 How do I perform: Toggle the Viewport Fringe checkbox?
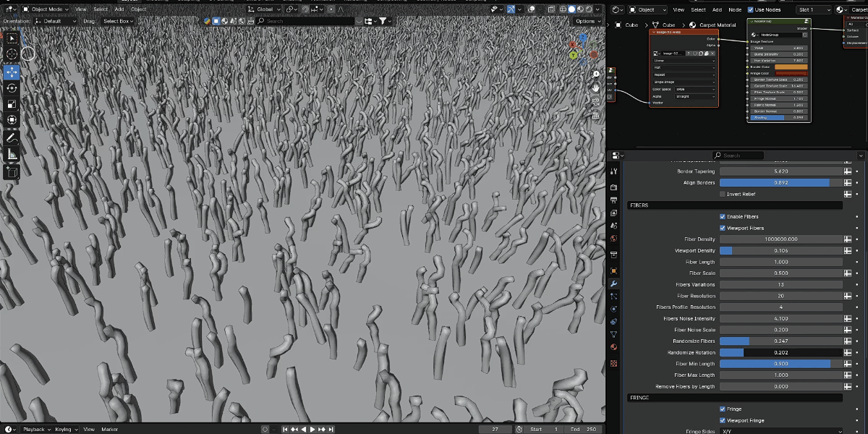723,420
